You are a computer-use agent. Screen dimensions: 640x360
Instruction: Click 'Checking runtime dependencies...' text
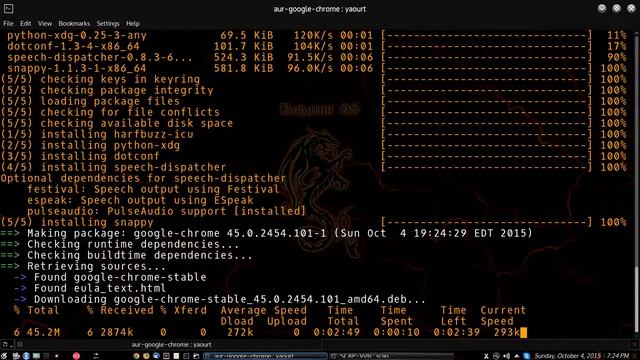click(x=133, y=244)
